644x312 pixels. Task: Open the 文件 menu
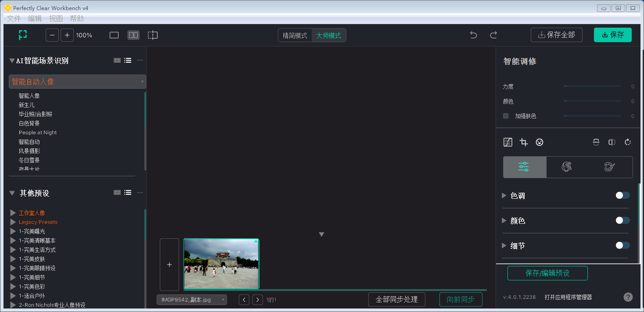point(14,18)
